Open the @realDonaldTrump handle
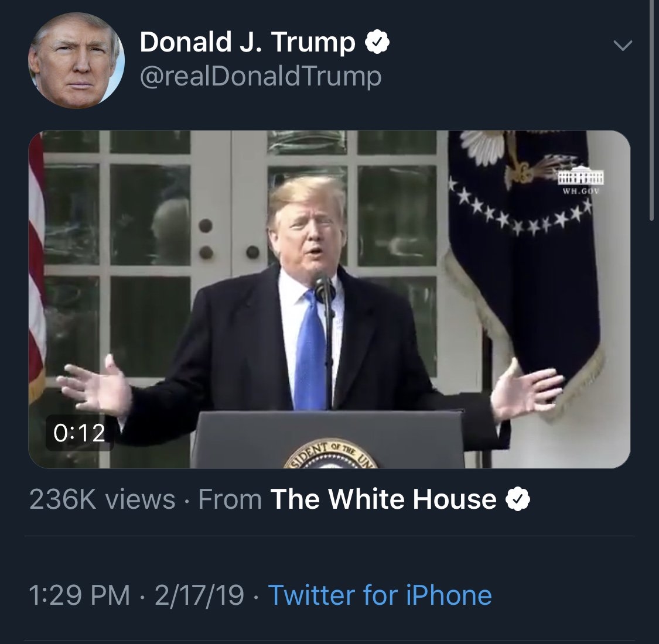 pos(260,76)
